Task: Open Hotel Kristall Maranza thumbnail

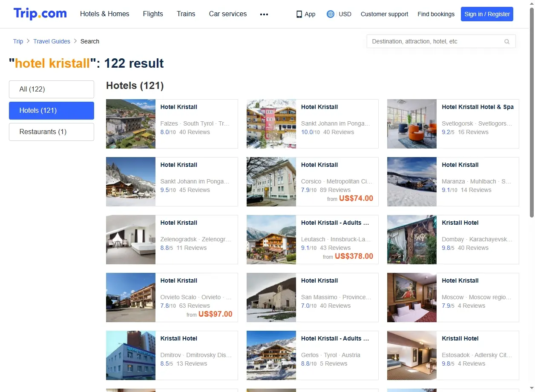Action: tap(412, 182)
